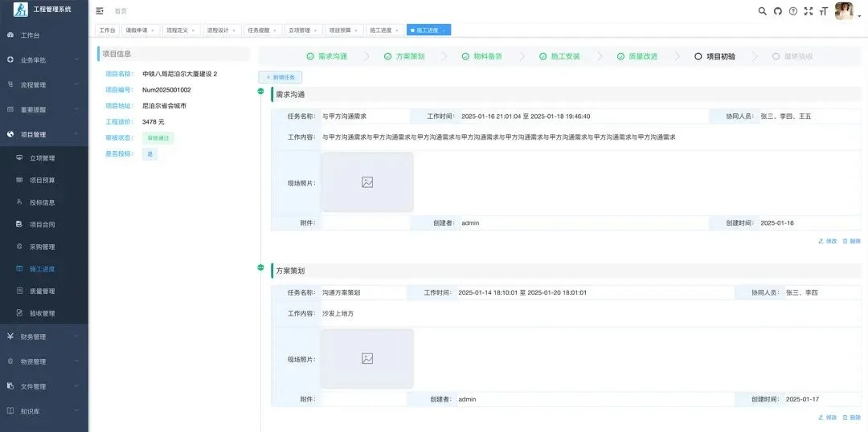Open 验收管理 in the sidebar
868x432 pixels.
coord(43,313)
